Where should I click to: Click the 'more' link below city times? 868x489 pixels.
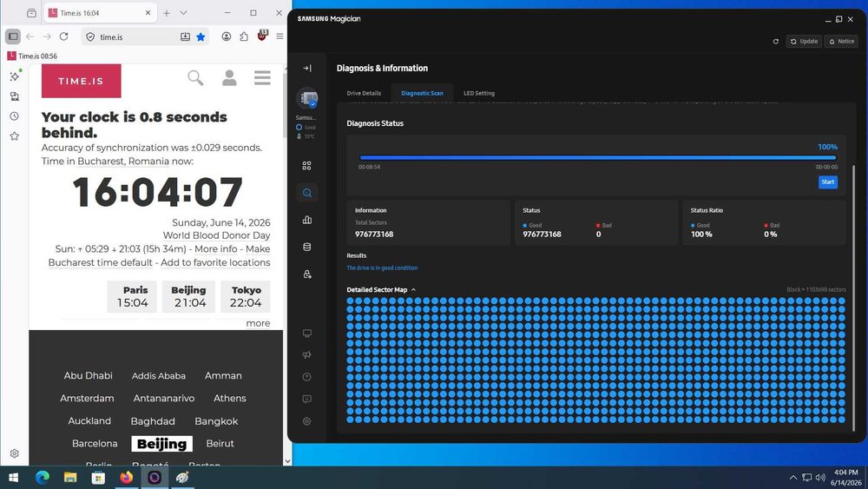point(258,323)
